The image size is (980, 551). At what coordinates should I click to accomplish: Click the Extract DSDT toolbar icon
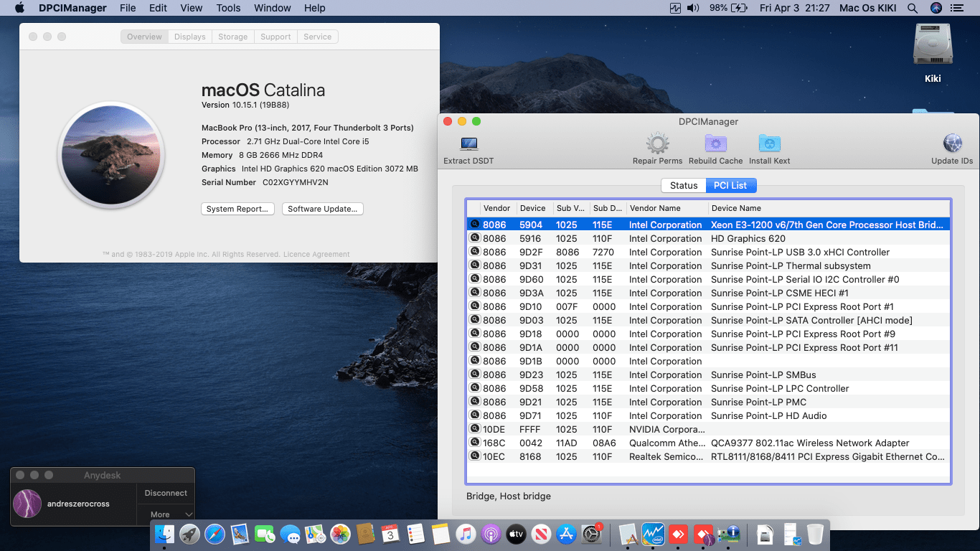[x=468, y=144]
